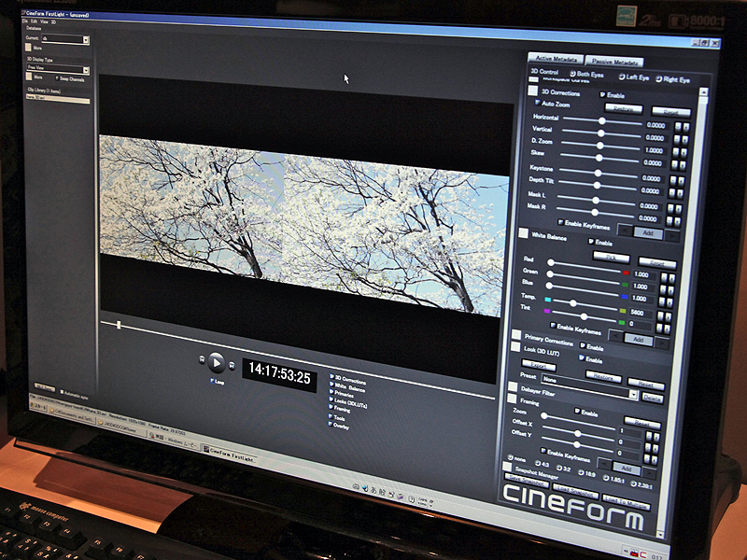Tick Enable checkbox for White Balance
747x560 pixels.
coord(591,242)
